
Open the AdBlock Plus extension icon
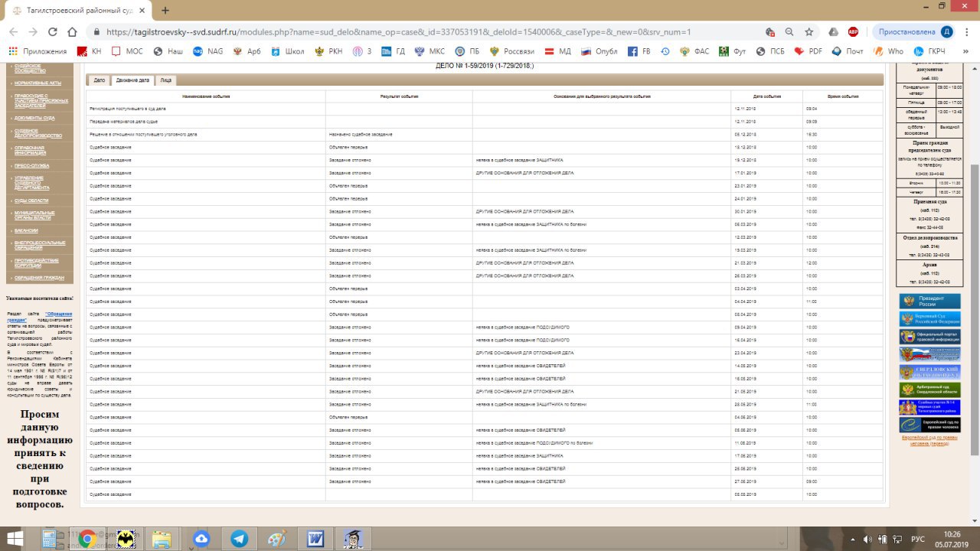853,32
